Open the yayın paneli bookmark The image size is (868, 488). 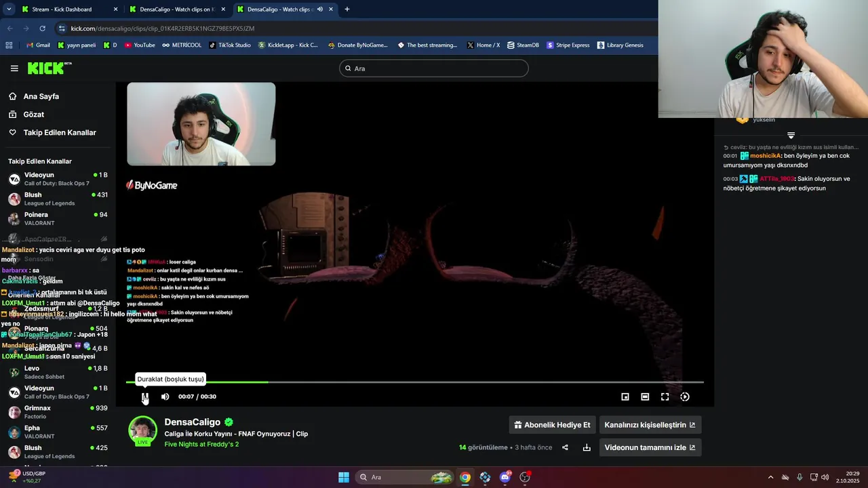(77, 45)
